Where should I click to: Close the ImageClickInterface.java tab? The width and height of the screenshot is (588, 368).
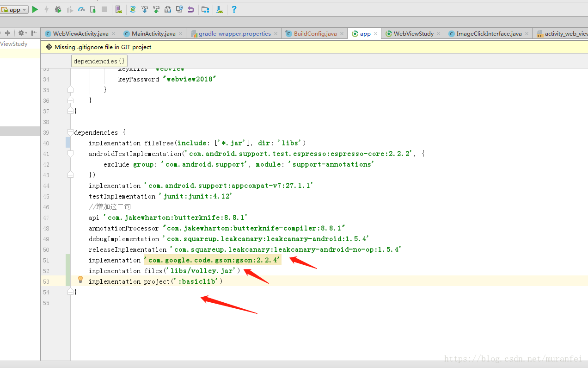(527, 34)
